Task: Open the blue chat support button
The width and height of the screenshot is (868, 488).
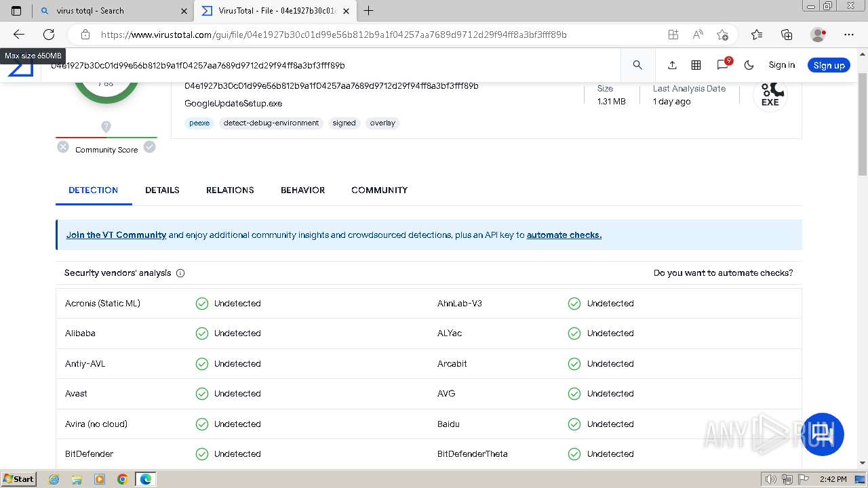Action: [823, 434]
